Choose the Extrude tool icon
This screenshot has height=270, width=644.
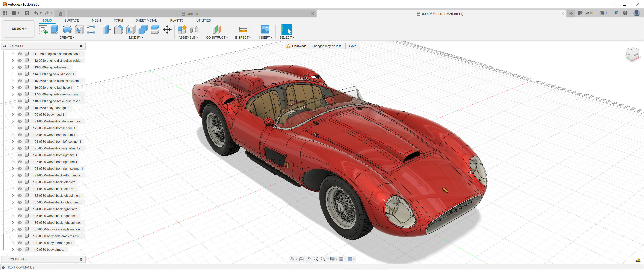[x=55, y=30]
